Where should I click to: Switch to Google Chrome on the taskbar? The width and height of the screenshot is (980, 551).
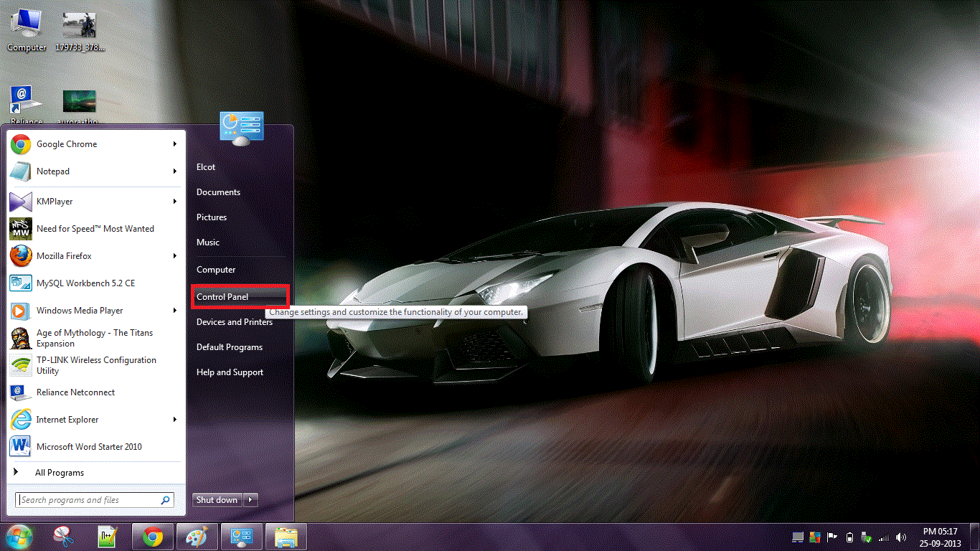coord(152,537)
